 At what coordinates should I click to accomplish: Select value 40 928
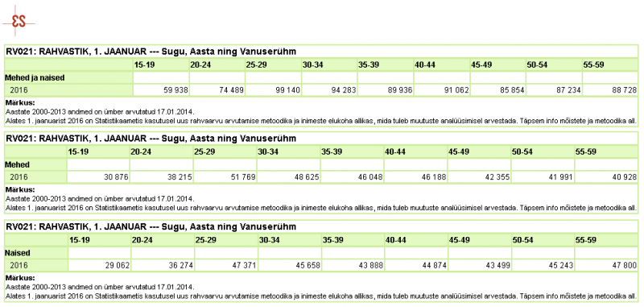(625, 177)
